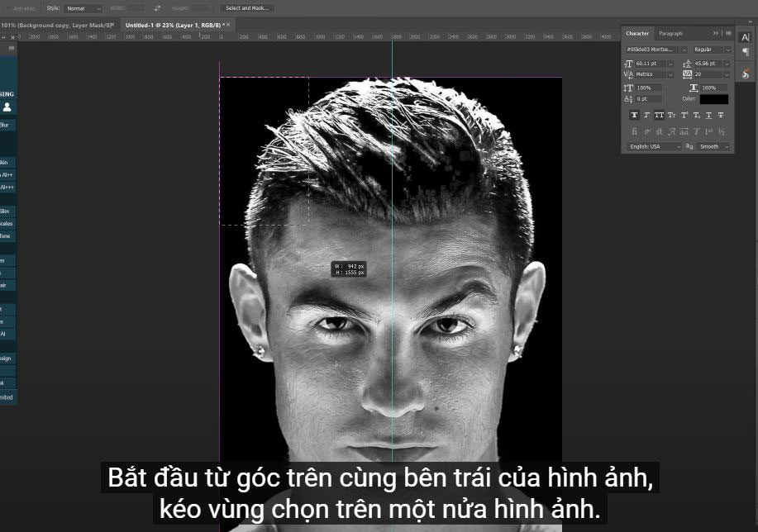Apply Subscript text style
This screenshot has width=758, height=532.
[696, 115]
